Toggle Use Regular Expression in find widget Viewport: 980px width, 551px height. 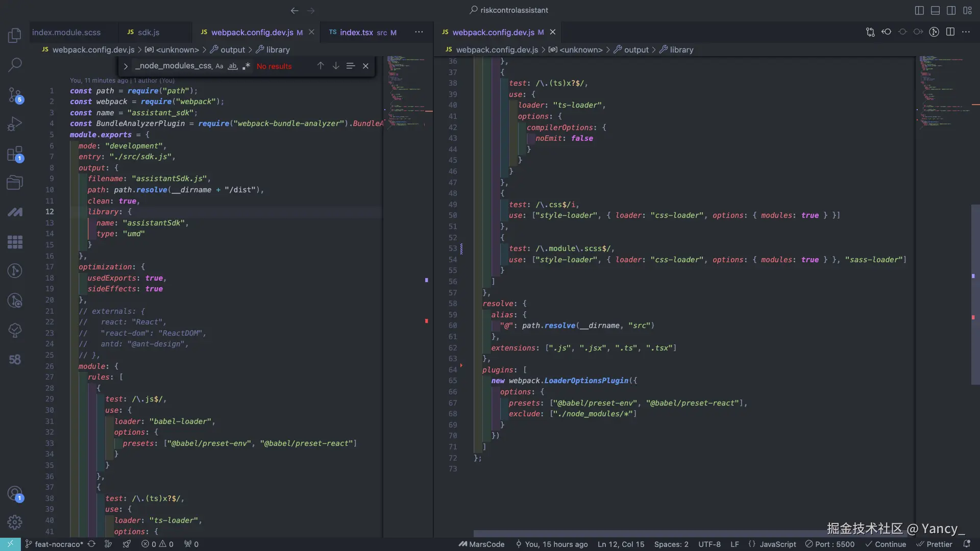click(x=247, y=66)
